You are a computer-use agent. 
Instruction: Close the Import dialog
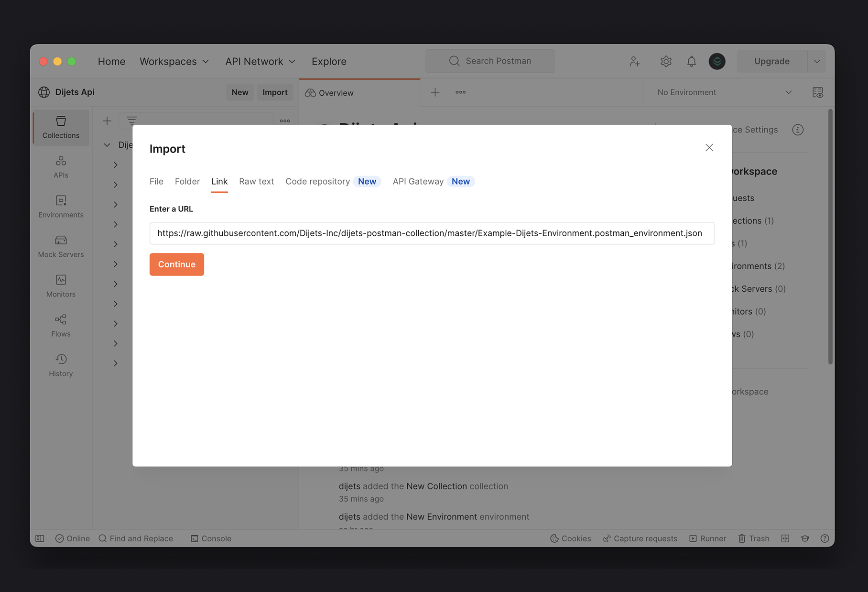[709, 148]
